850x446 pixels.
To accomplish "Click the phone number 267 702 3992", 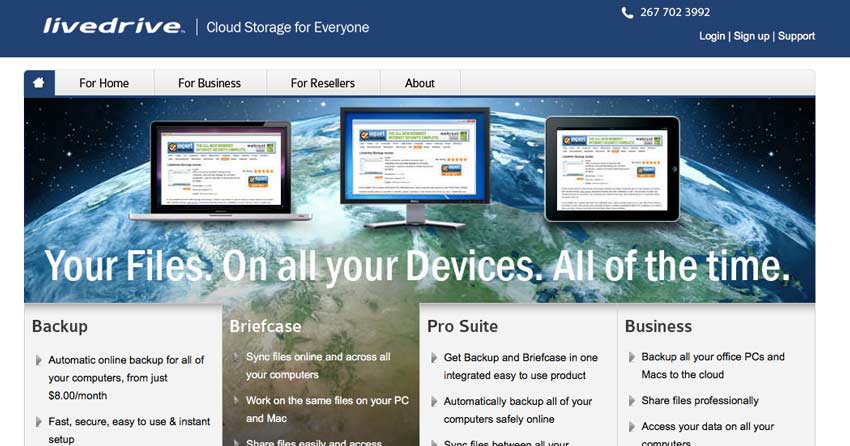I will 675,12.
